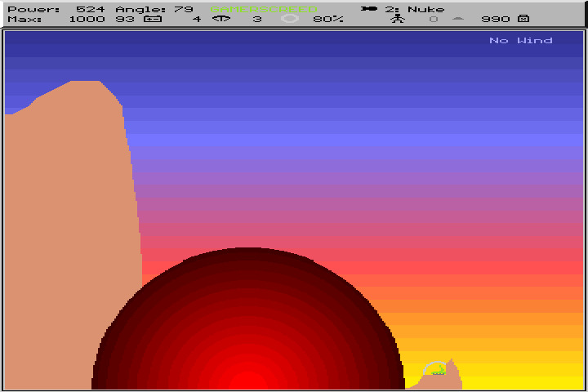Click the parachute count 4
The height and width of the screenshot is (392, 588).
tap(197, 19)
